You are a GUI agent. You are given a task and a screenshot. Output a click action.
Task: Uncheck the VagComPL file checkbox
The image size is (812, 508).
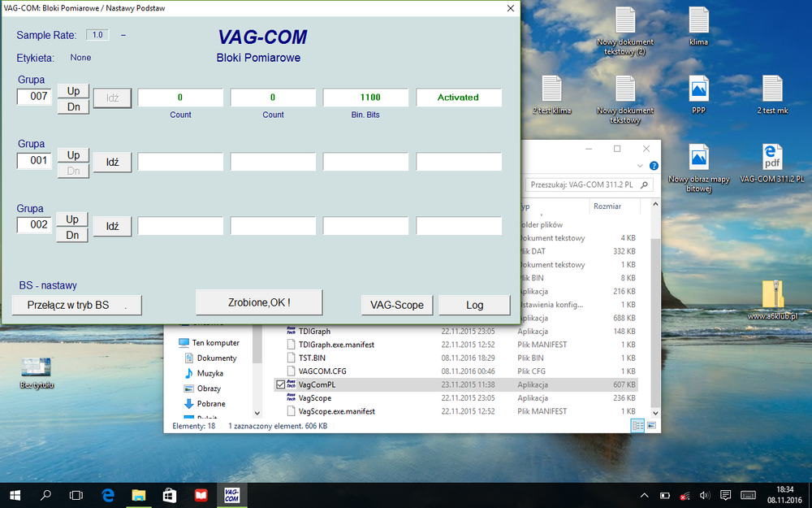(x=281, y=384)
